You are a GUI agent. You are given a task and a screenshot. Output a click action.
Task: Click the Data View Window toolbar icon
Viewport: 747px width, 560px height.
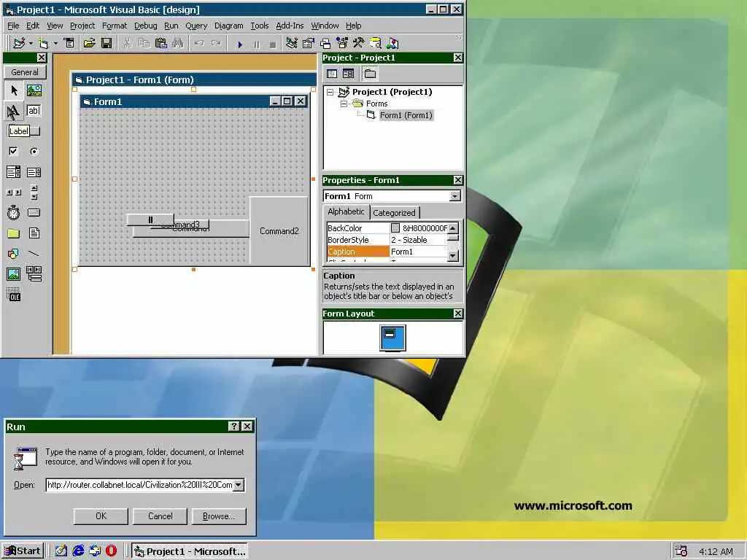coord(376,43)
